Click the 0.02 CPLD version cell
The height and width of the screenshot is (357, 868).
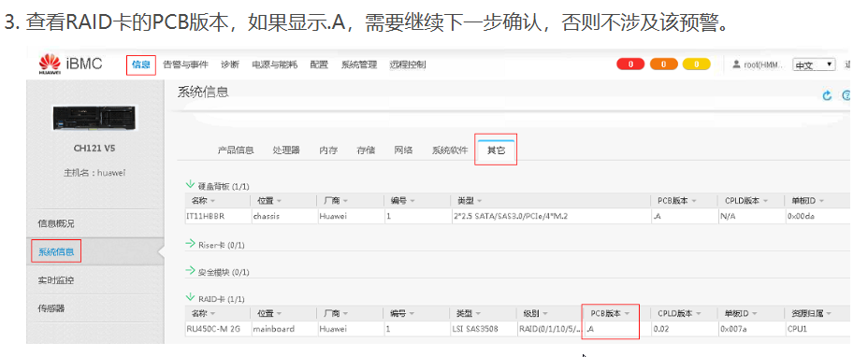coord(661,329)
